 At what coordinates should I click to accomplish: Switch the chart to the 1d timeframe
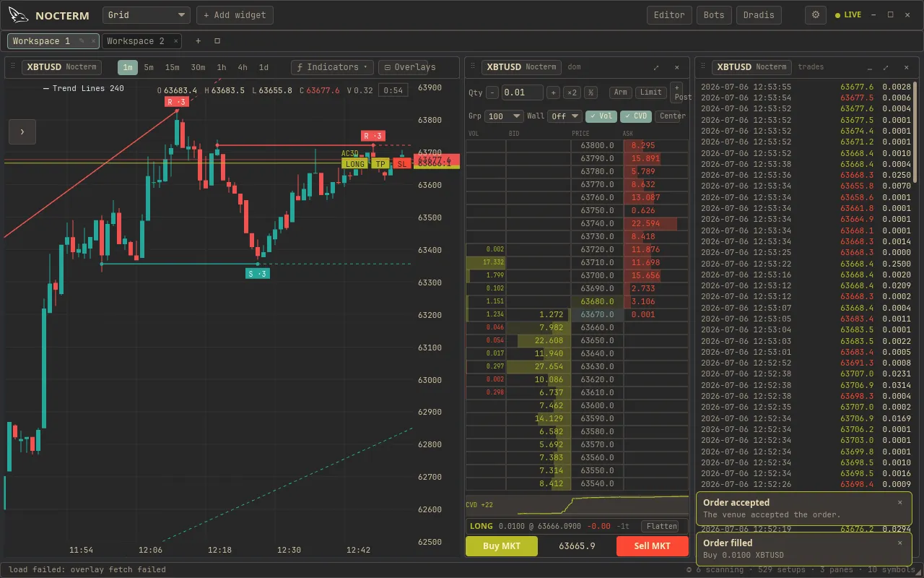click(263, 67)
